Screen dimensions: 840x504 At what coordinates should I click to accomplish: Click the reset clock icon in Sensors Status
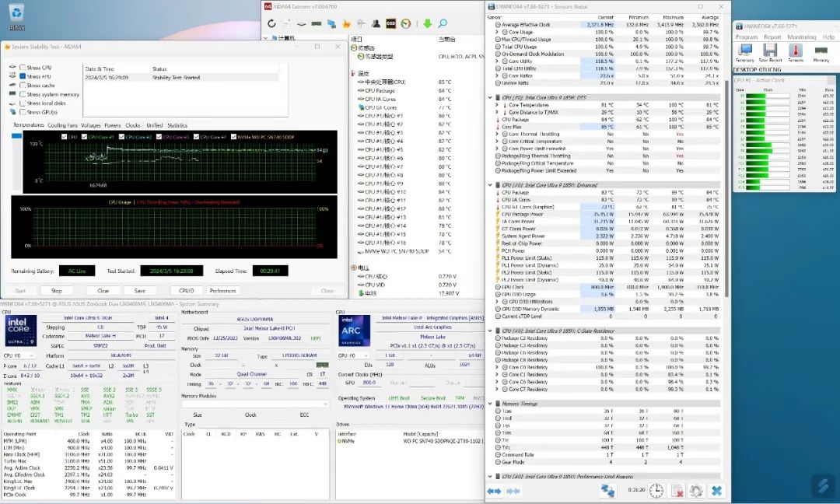[x=656, y=491]
